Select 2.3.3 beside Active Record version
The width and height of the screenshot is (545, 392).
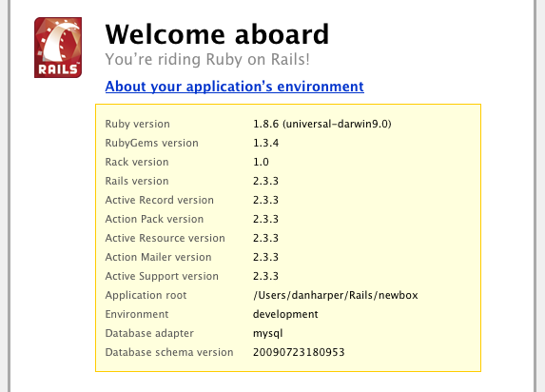coord(266,200)
